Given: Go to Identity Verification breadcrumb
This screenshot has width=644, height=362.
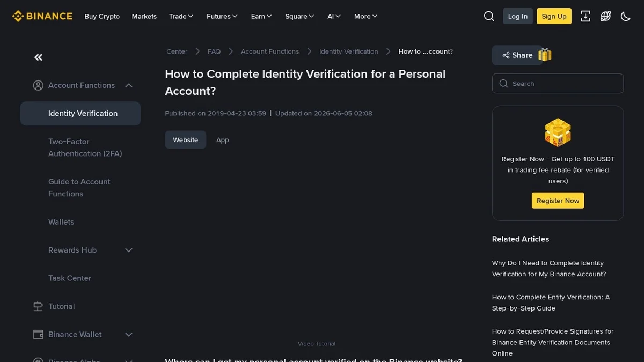Looking at the screenshot, I should (x=349, y=51).
